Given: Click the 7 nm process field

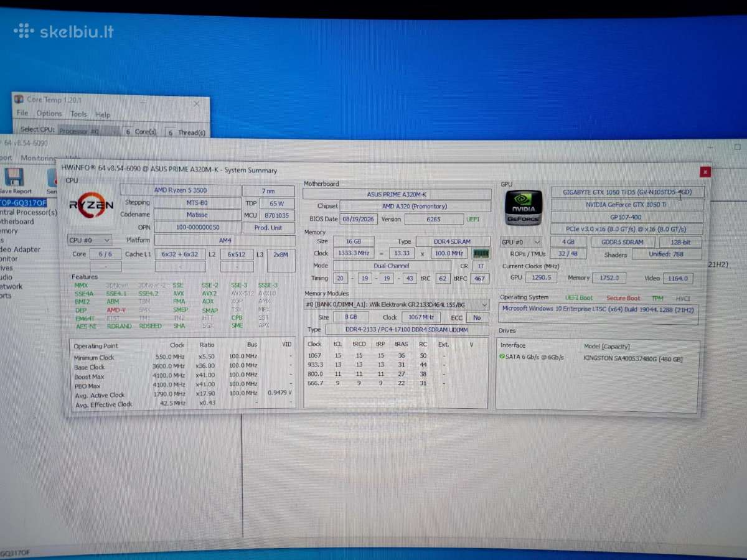Looking at the screenshot, I should pyautogui.click(x=269, y=191).
